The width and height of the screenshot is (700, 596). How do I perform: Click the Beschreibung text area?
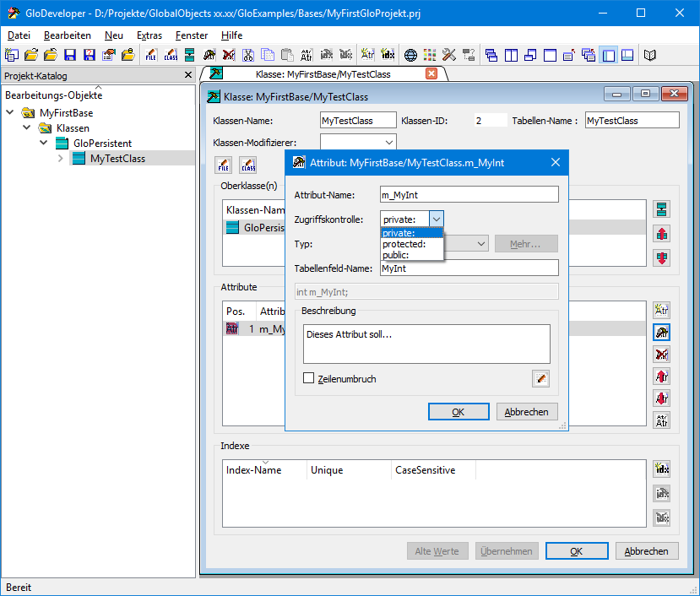426,344
